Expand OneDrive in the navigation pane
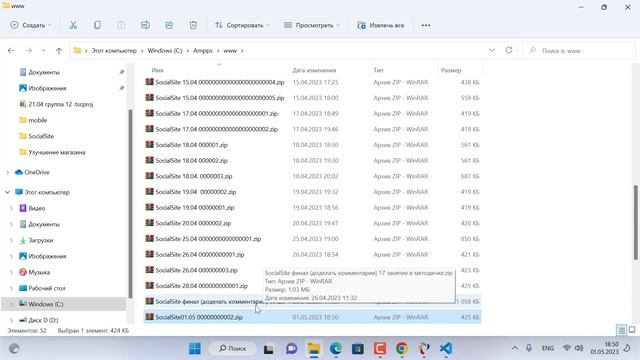This screenshot has height=360, width=640. coord(8,173)
